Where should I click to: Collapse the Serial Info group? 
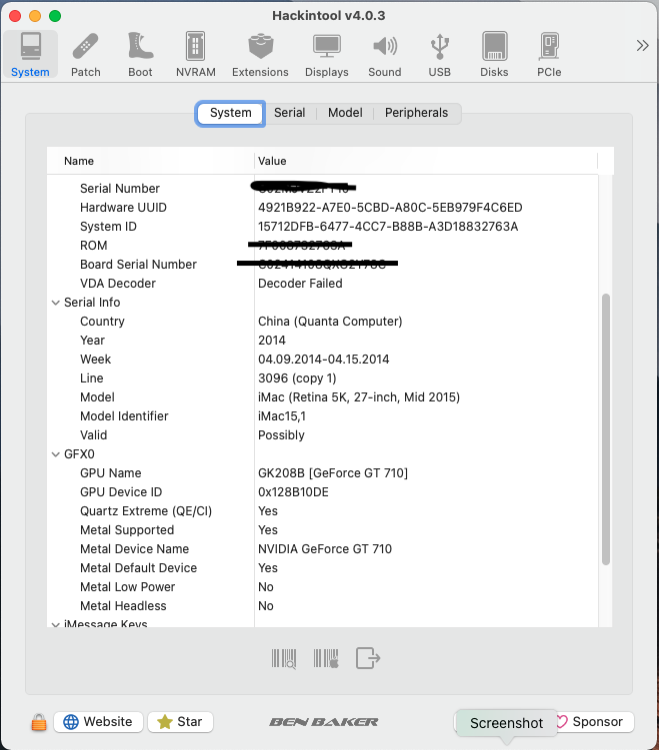pyautogui.click(x=55, y=303)
